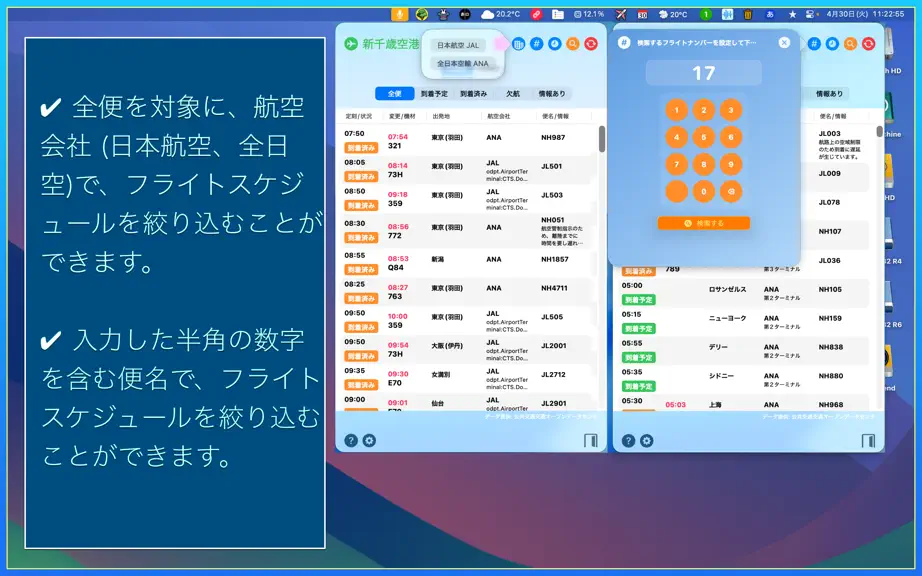922x576 pixels.
Task: Switch to 到着予定 tab
Action: pos(434,93)
